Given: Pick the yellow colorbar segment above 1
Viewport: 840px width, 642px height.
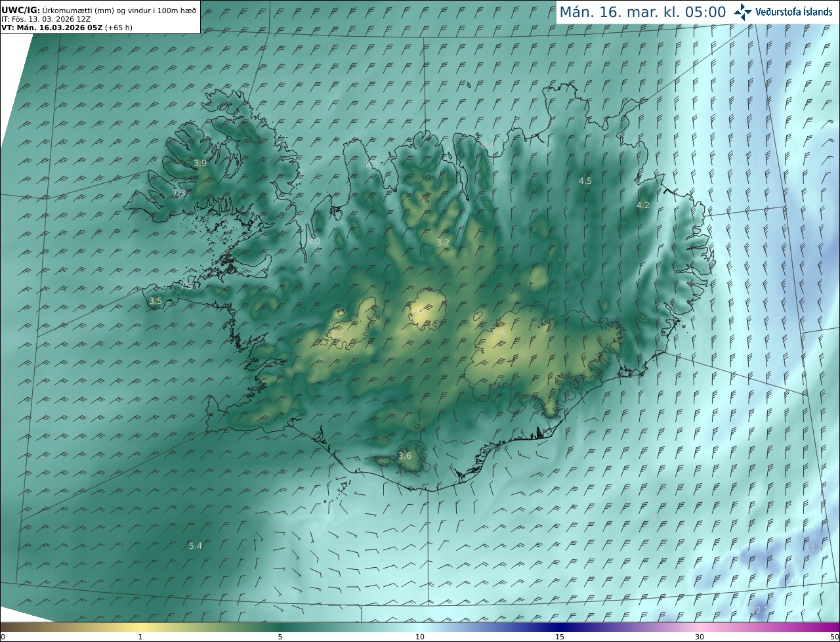Looking at the screenshot, I should tap(140, 627).
